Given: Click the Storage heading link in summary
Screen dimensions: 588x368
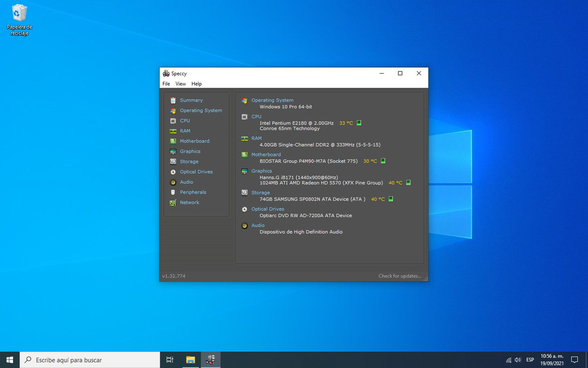Looking at the screenshot, I should click(x=260, y=193).
